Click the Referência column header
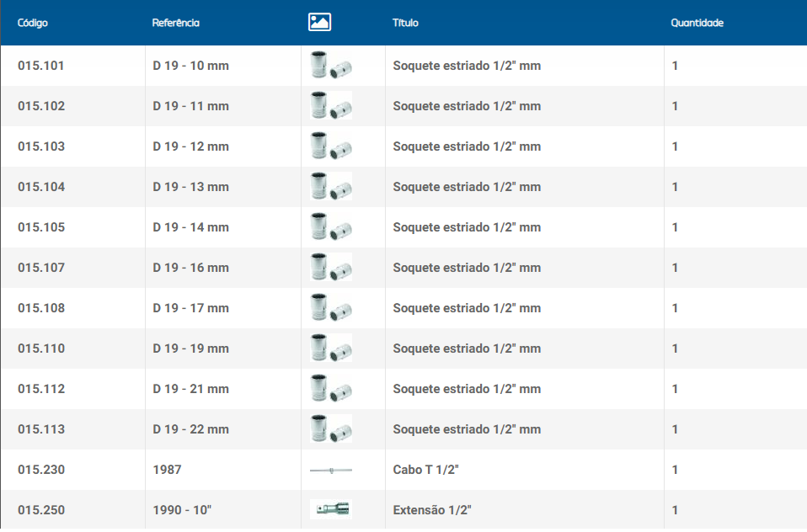The image size is (807, 532). (175, 23)
